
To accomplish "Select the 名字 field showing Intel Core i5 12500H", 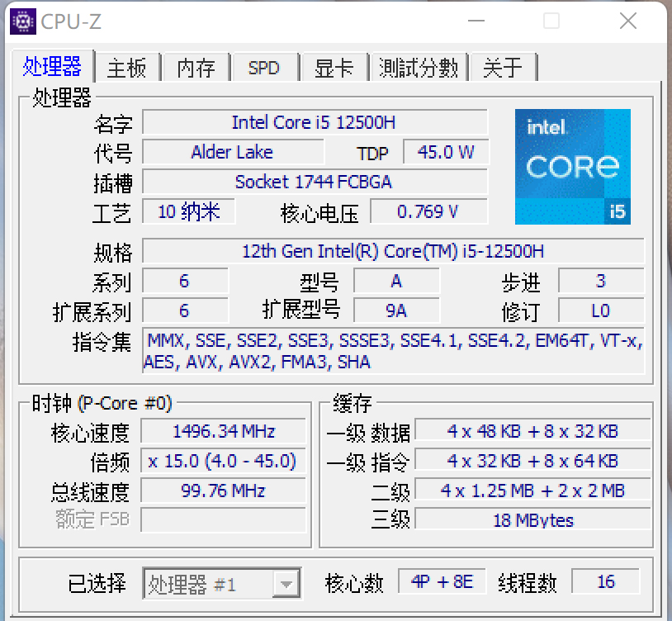I will 315,122.
